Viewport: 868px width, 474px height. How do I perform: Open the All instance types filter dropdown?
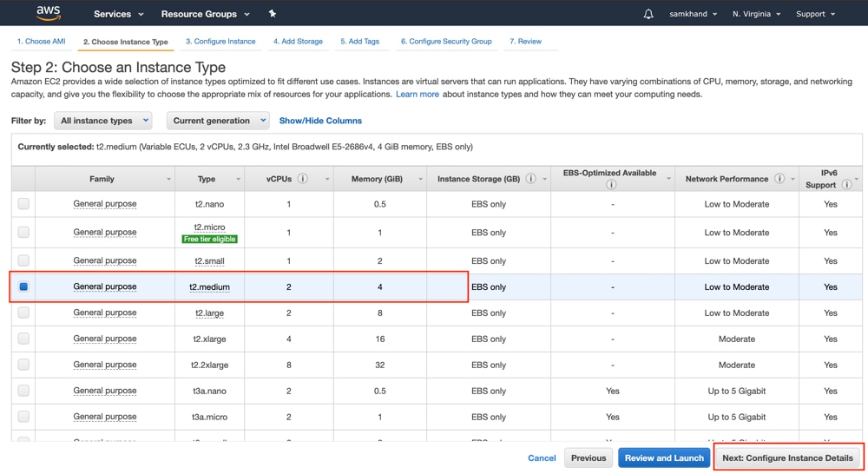(x=102, y=121)
